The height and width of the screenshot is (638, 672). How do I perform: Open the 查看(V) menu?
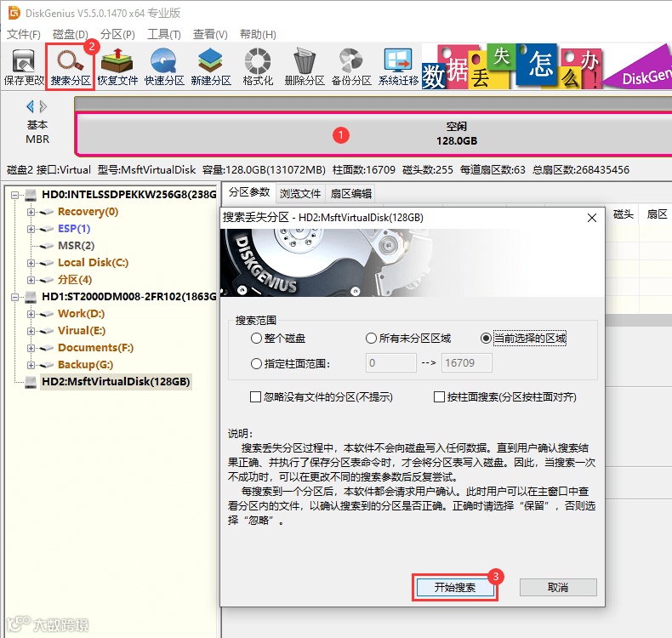click(x=210, y=34)
